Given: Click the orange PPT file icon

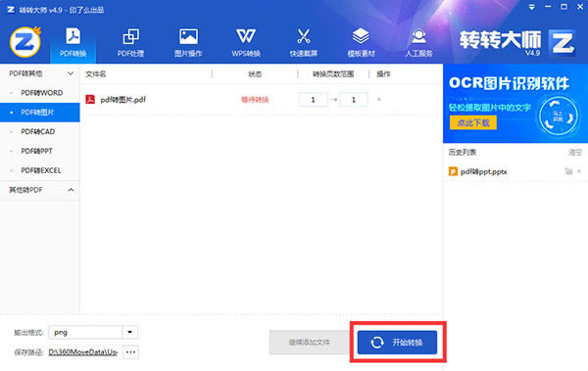Looking at the screenshot, I should coord(453,171).
